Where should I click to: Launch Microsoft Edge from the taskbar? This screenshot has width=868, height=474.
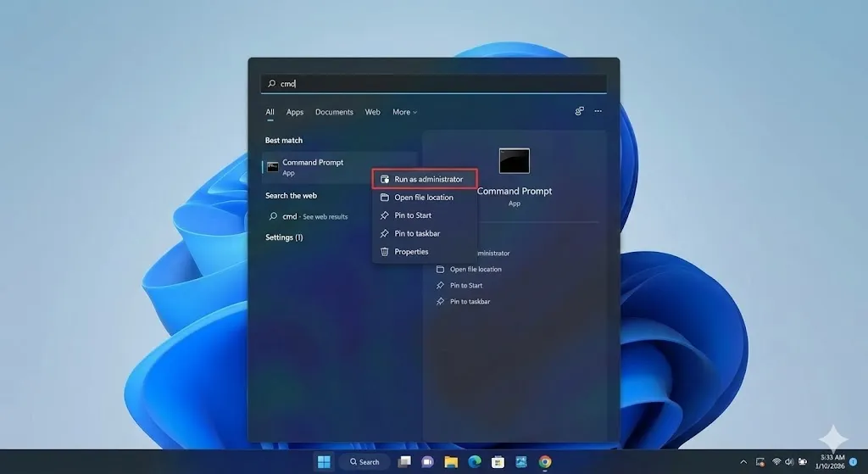coord(475,462)
